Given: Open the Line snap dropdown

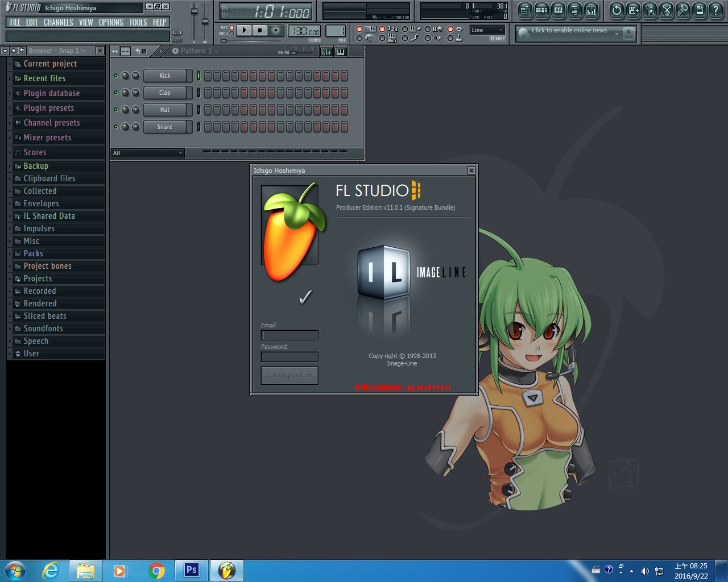Looking at the screenshot, I should (487, 30).
